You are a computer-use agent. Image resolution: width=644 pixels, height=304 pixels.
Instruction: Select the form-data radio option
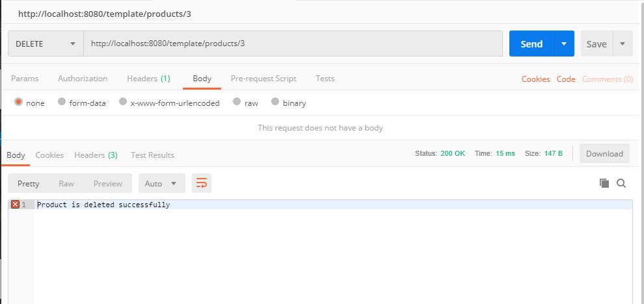(x=62, y=102)
